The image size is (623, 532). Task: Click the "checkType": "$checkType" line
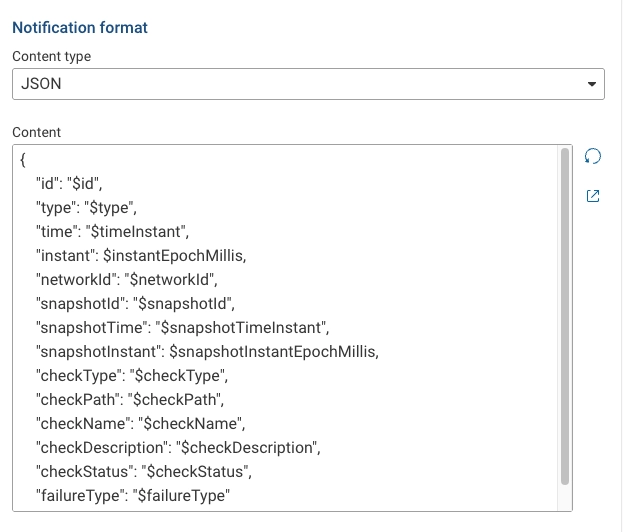click(x=132, y=375)
